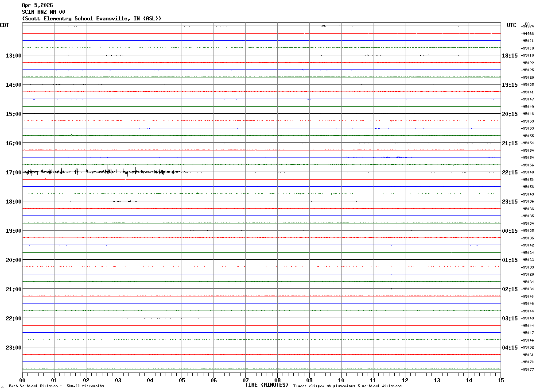Click the Traces clipped footer note
This screenshot has width=536, height=392.
coord(347,386)
